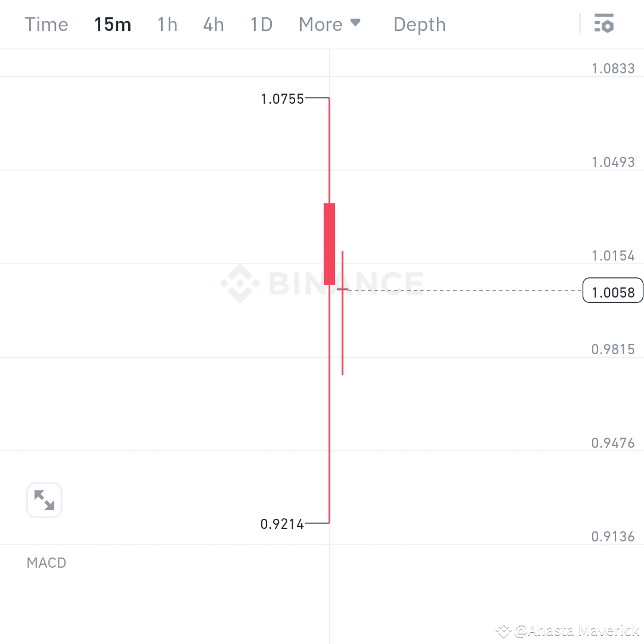This screenshot has height=644, width=644.
Task: Select the candlestick adjustment icon top right
Action: [x=605, y=24]
